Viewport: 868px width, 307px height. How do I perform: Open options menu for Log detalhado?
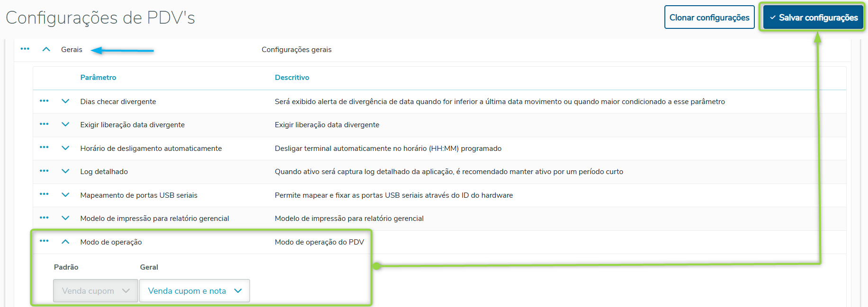coord(44,171)
